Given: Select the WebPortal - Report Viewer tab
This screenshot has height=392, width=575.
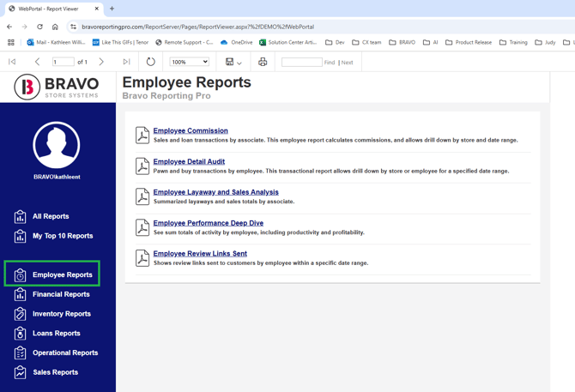Looking at the screenshot, I should point(54,9).
